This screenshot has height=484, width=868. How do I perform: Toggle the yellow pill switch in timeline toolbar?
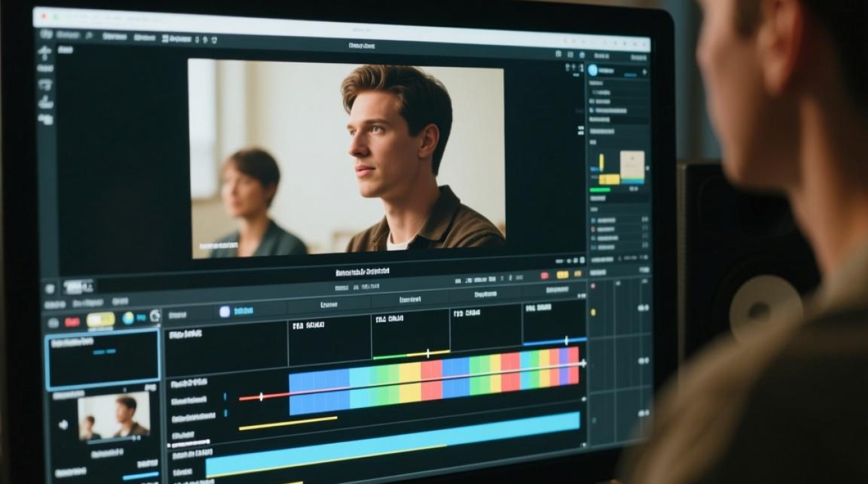pos(100,319)
